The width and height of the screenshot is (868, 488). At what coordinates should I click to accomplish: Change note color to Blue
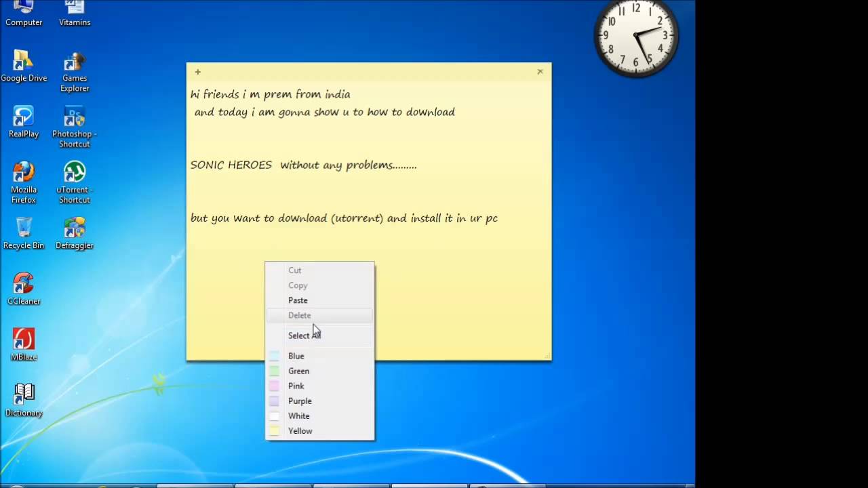pos(319,356)
